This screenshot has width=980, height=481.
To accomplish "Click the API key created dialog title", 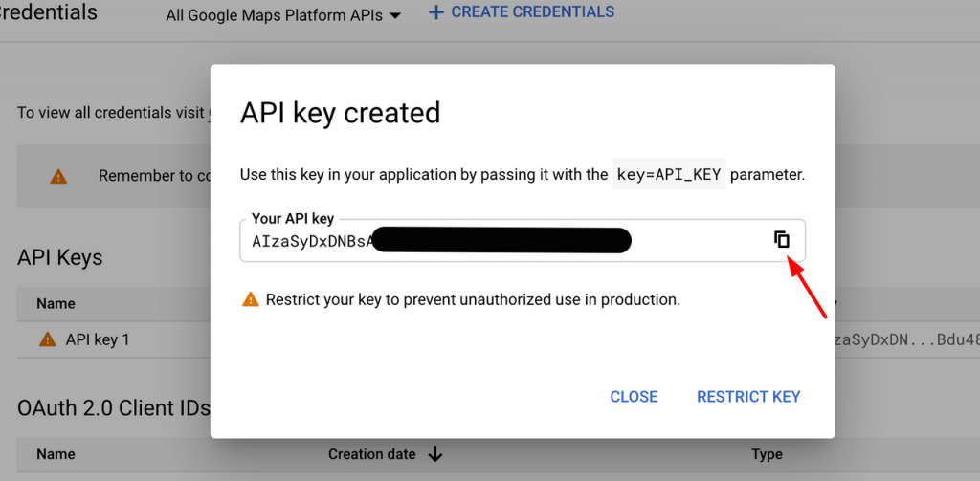I will coord(341,113).
